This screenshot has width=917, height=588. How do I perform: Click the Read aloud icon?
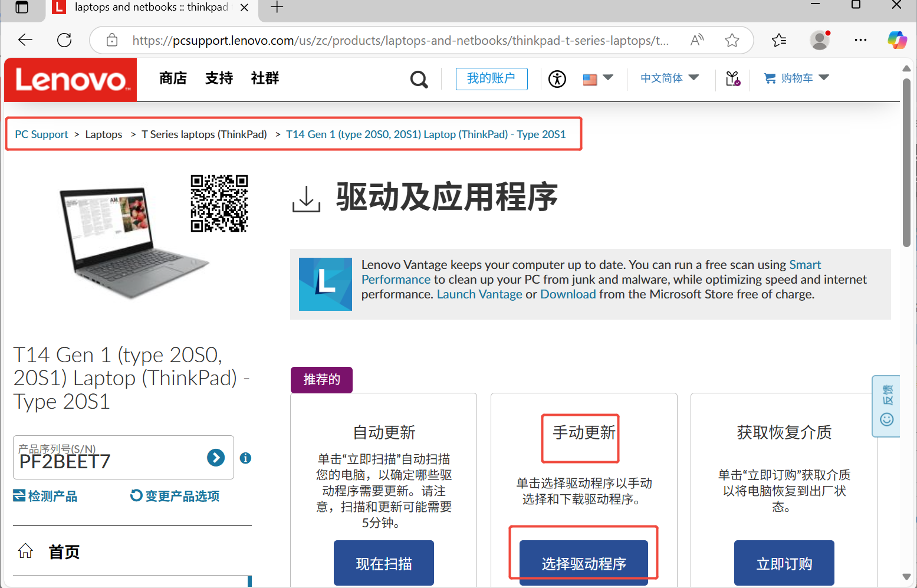pos(697,40)
